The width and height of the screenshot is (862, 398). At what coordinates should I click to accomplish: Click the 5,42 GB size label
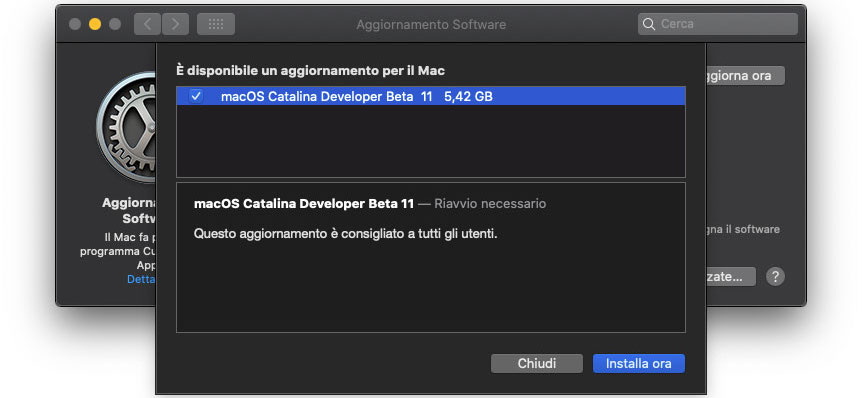[468, 97]
